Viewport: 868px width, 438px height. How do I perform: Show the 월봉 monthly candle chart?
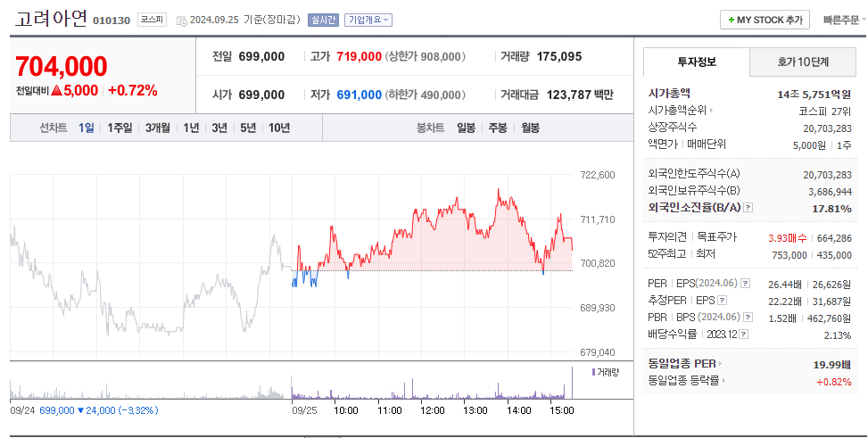click(x=530, y=128)
